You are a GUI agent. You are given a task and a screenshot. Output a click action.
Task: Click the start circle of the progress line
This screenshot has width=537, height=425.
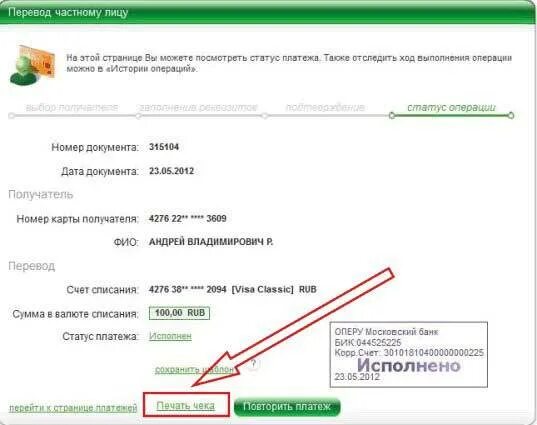(12, 116)
